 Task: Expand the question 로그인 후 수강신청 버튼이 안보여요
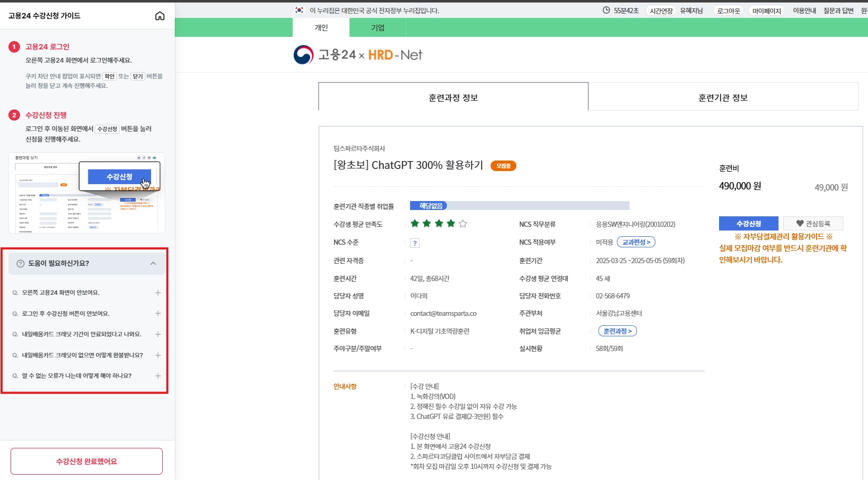tap(86, 314)
